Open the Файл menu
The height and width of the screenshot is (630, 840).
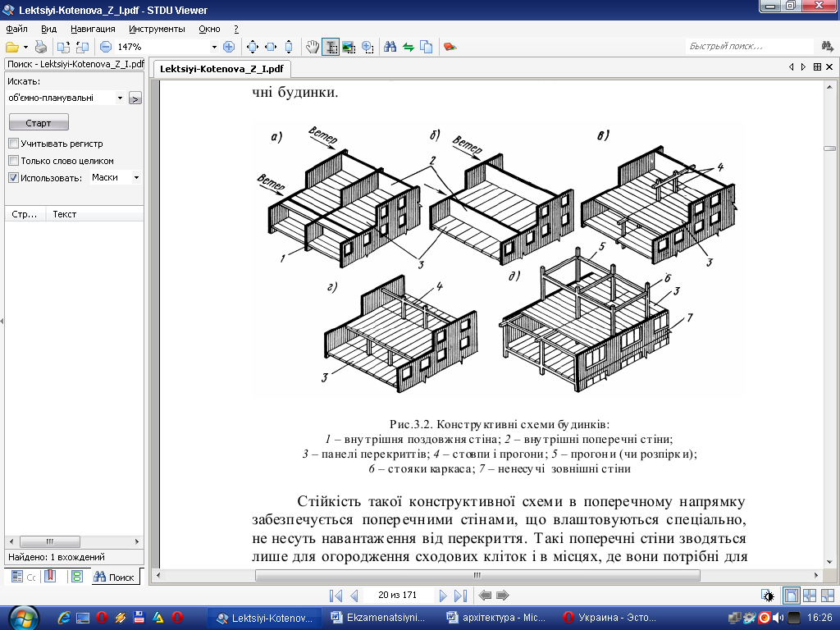pyautogui.click(x=17, y=29)
